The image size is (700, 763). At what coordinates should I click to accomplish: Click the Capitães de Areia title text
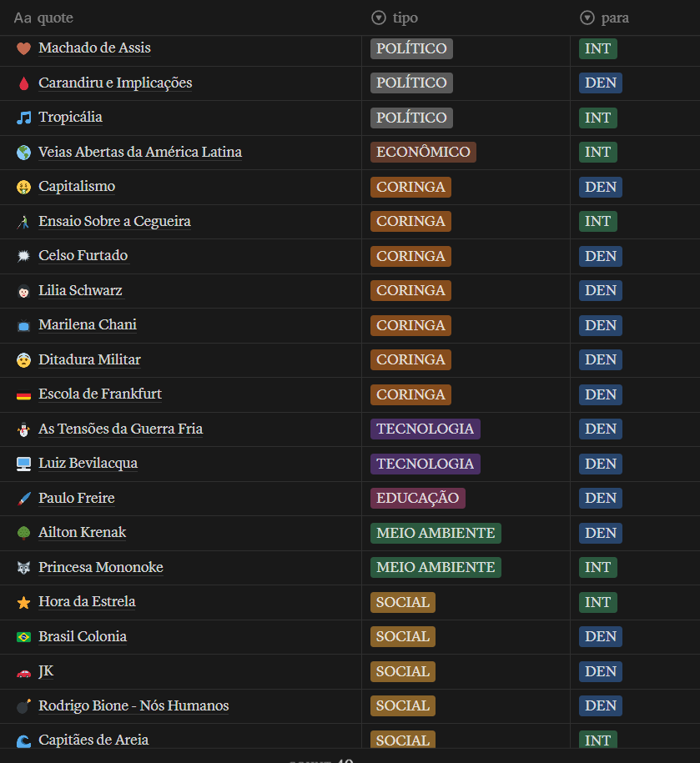93,740
